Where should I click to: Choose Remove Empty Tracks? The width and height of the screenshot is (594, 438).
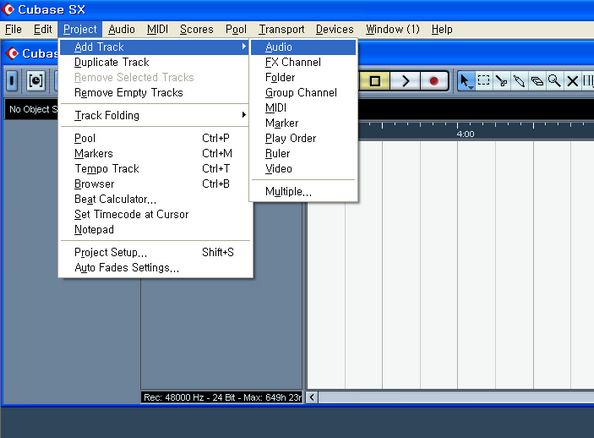[155, 92]
